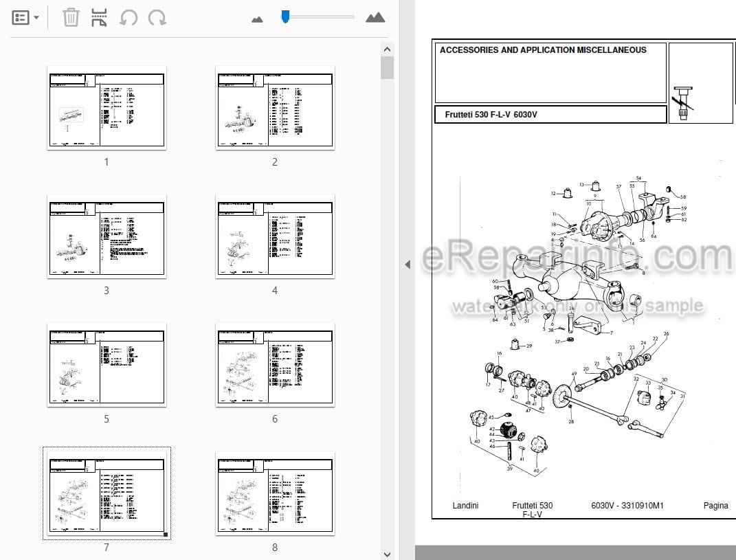Select page 2 thumbnail

[x=275, y=108]
